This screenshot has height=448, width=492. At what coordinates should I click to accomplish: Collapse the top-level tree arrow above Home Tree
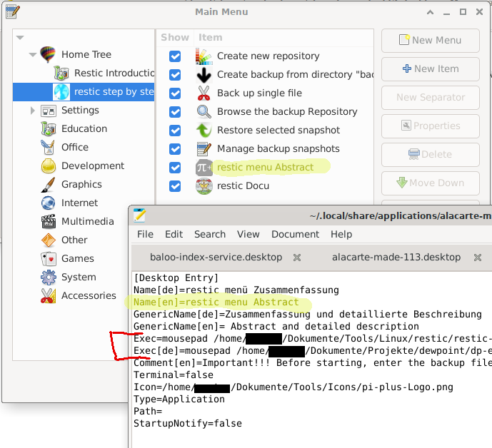click(x=20, y=38)
